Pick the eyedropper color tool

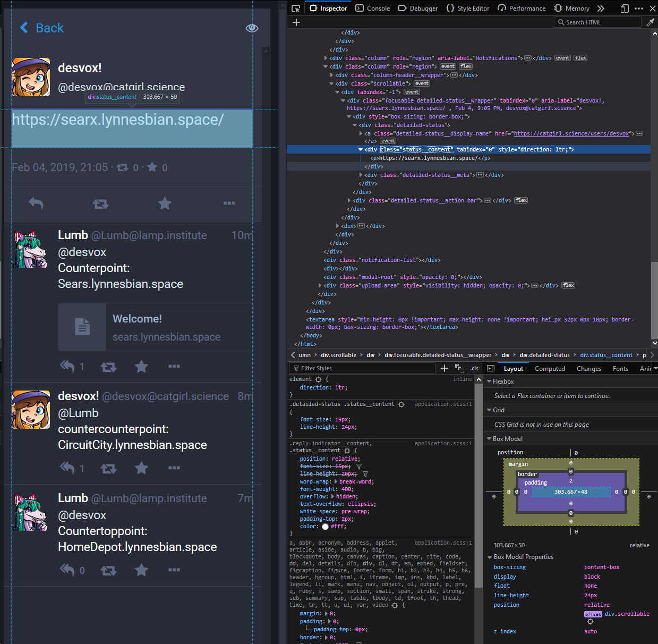651,22
